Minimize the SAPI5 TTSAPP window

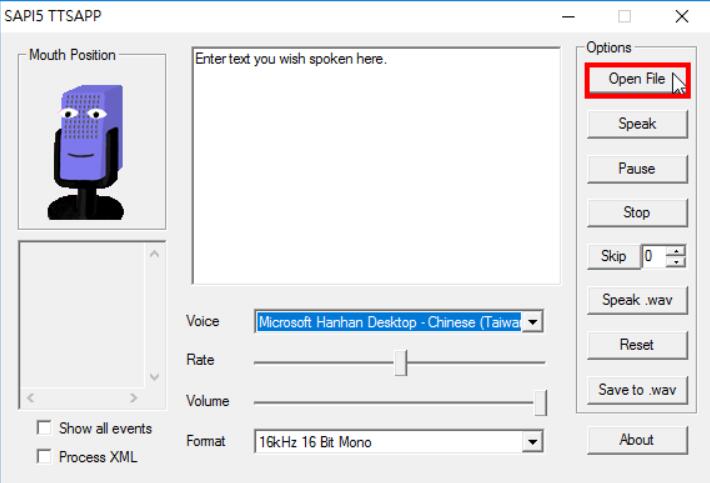(568, 17)
